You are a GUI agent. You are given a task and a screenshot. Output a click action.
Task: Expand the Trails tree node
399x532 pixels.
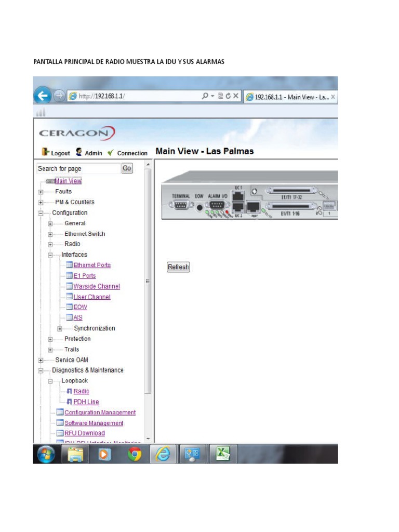click(50, 350)
